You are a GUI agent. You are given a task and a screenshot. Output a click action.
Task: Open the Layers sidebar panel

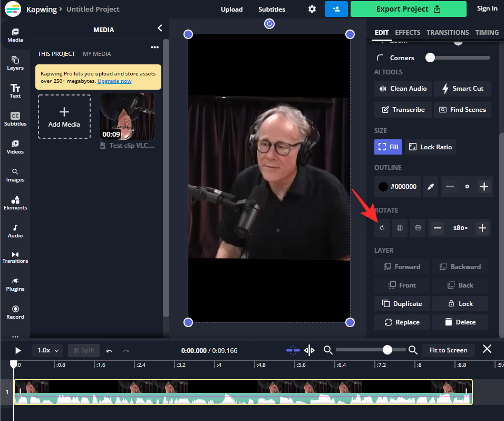[15, 63]
